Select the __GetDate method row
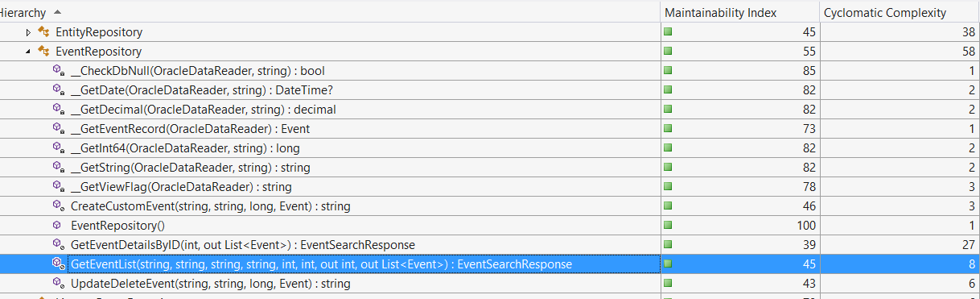The width and height of the screenshot is (980, 299). tap(490, 90)
